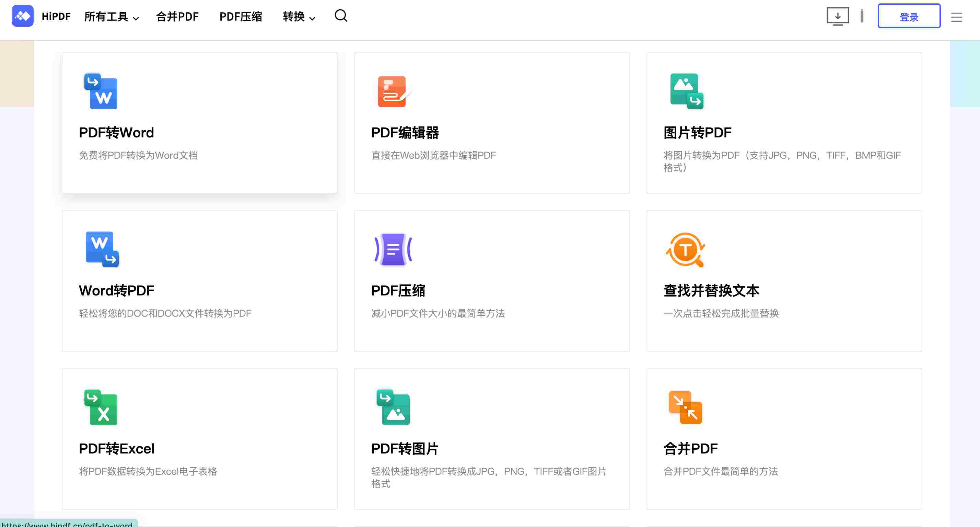Expand the 所有工具 dropdown

(111, 17)
